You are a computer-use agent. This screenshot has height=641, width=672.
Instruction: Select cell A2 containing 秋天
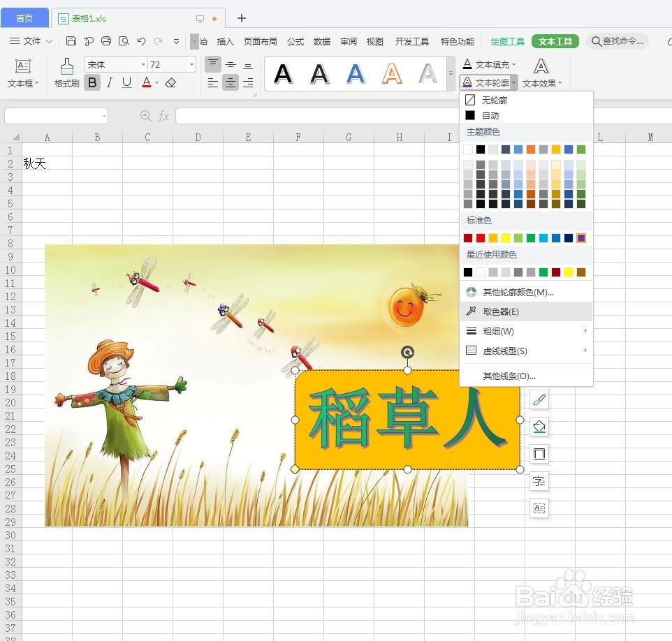47,163
